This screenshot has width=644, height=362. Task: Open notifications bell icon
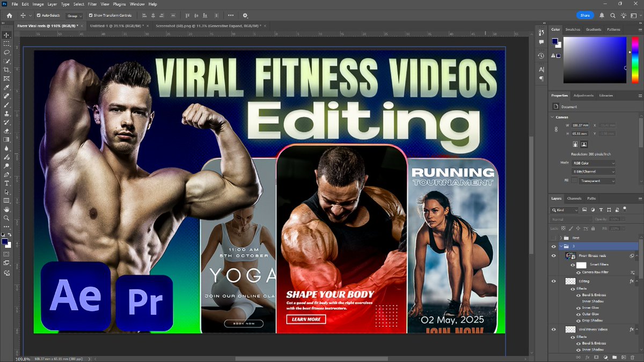tap(602, 16)
